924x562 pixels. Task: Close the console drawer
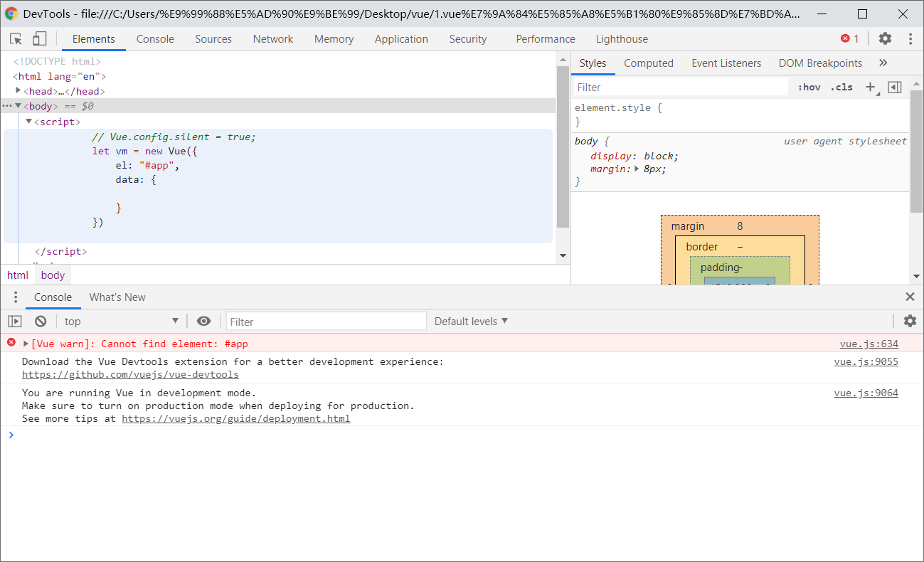point(910,297)
